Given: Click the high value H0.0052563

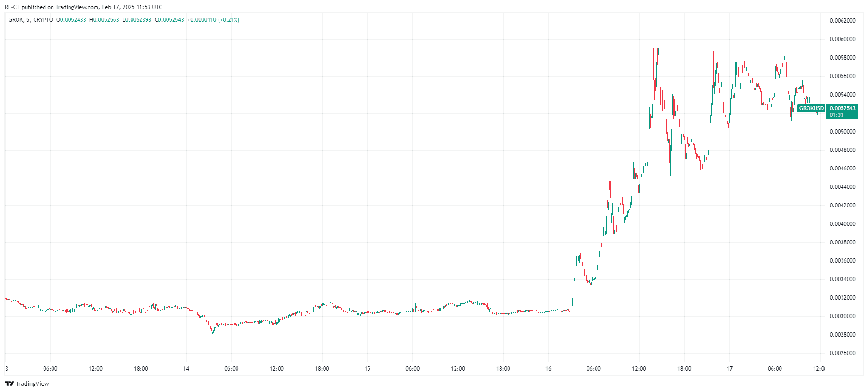Looking at the screenshot, I should [x=104, y=20].
